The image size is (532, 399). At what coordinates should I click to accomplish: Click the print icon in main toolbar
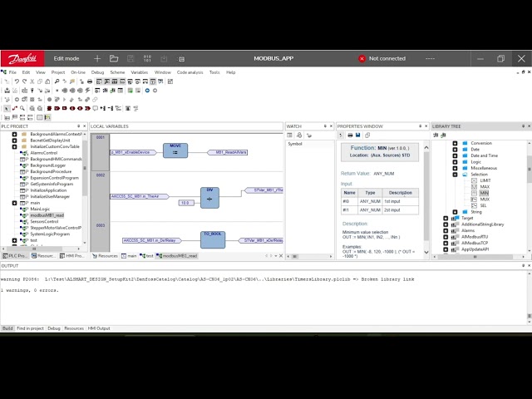90,81
